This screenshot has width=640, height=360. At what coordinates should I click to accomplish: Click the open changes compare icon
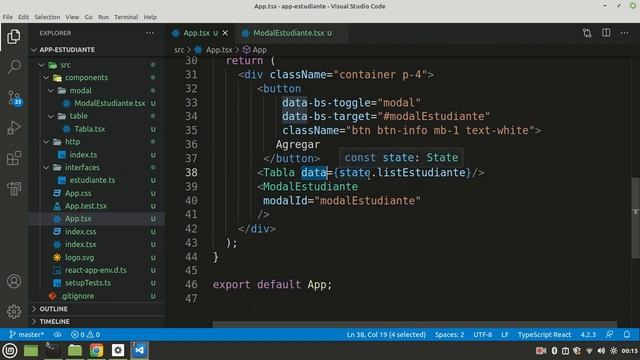click(x=587, y=33)
